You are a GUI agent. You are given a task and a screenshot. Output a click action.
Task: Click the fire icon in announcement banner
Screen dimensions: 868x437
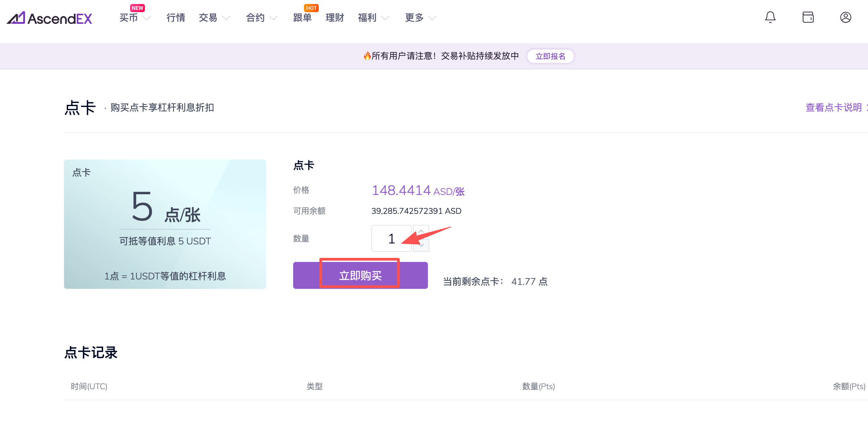click(367, 56)
